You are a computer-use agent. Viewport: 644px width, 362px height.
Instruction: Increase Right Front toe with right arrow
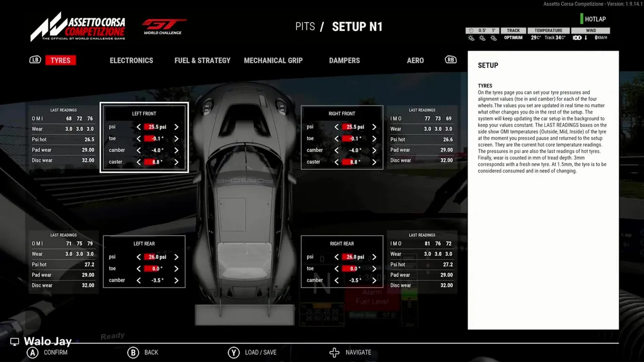point(374,139)
